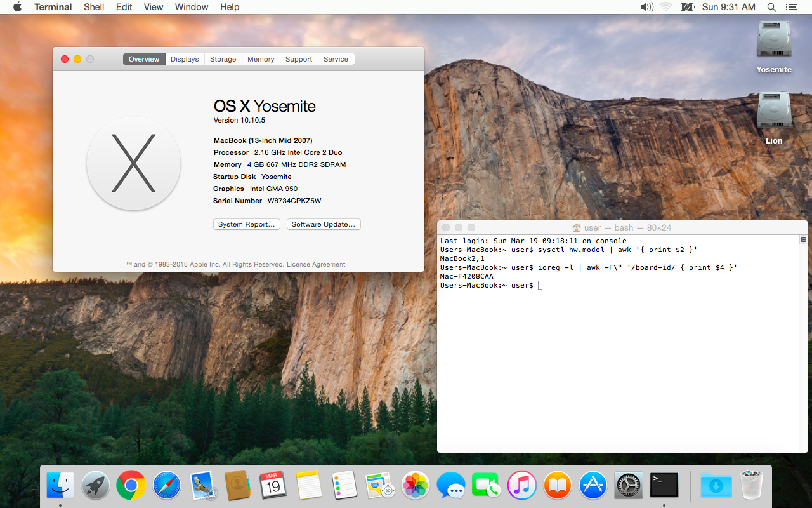812x508 pixels.
Task: Click the volume icon in menu bar
Action: (x=646, y=7)
